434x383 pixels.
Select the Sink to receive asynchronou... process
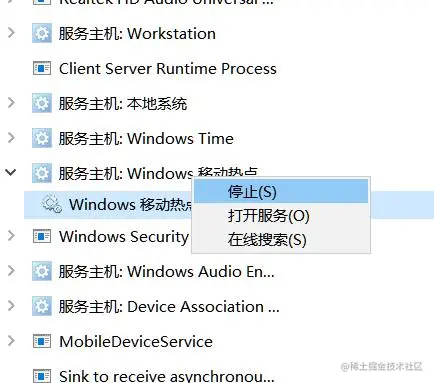tap(167, 376)
